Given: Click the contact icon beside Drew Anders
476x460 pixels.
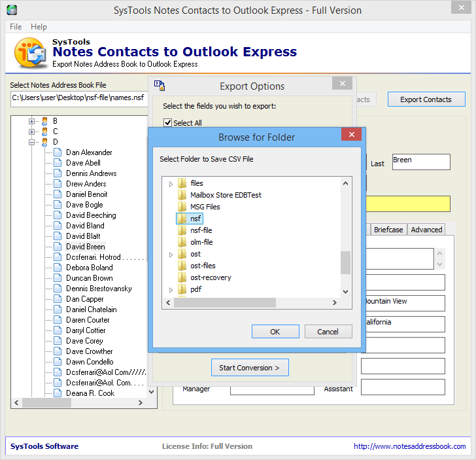Looking at the screenshot, I should pos(58,184).
